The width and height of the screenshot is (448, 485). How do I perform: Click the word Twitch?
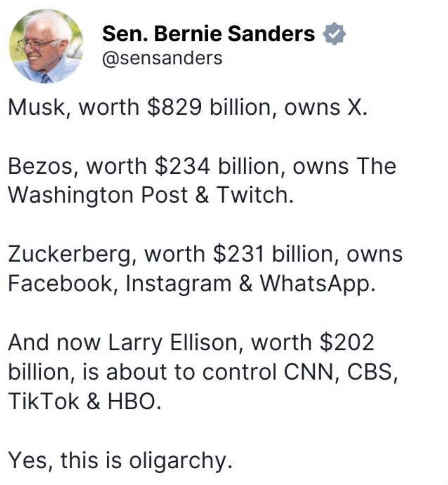[x=253, y=195]
